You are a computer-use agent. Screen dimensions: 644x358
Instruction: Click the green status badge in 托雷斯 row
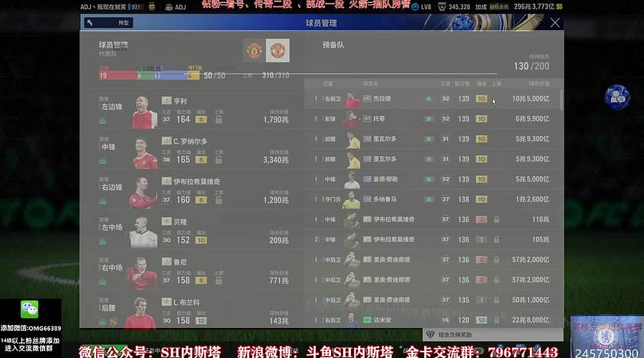coord(428,119)
